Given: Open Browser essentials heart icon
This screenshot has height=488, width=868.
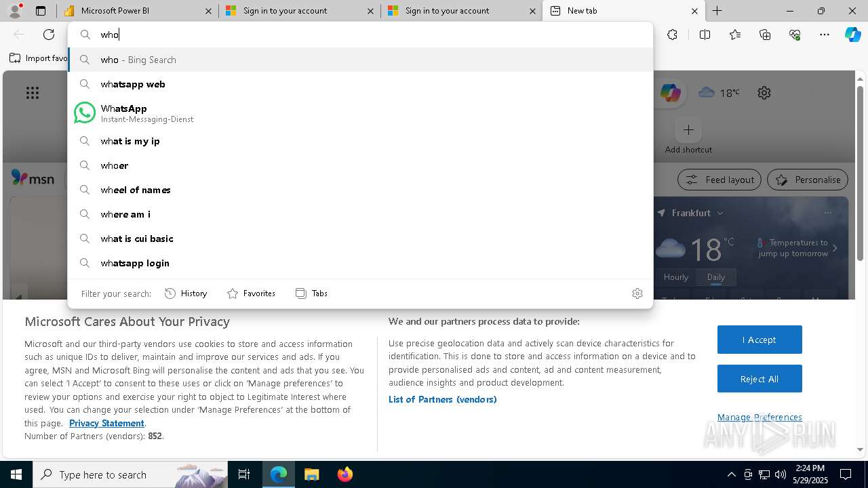Looking at the screenshot, I should coord(795,35).
